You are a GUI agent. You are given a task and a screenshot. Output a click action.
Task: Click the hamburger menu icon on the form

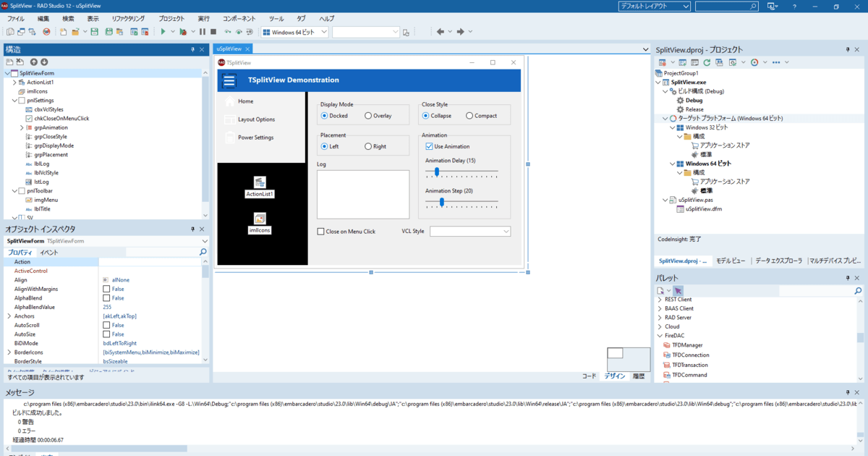pyautogui.click(x=229, y=80)
